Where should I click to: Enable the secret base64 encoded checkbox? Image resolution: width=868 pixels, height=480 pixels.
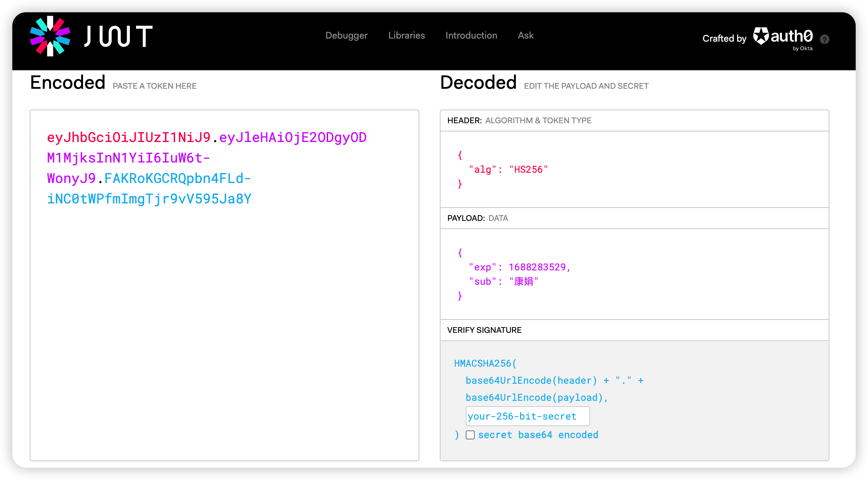[470, 435]
